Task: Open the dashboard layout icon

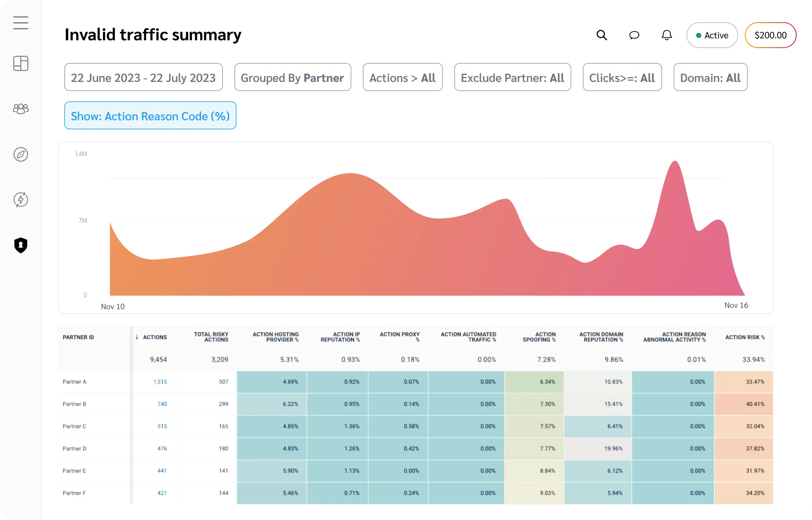Action: pos(20,63)
